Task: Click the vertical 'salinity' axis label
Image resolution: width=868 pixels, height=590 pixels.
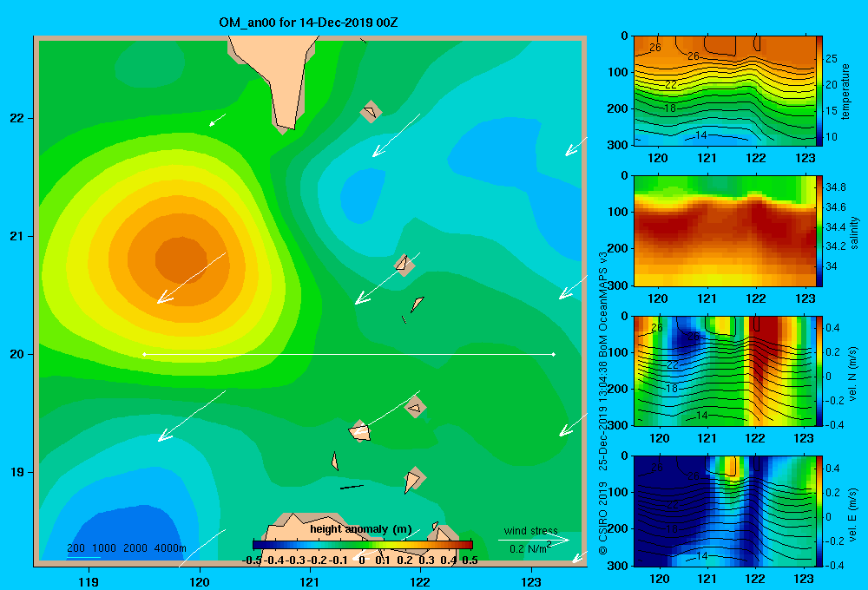Action: click(x=854, y=233)
